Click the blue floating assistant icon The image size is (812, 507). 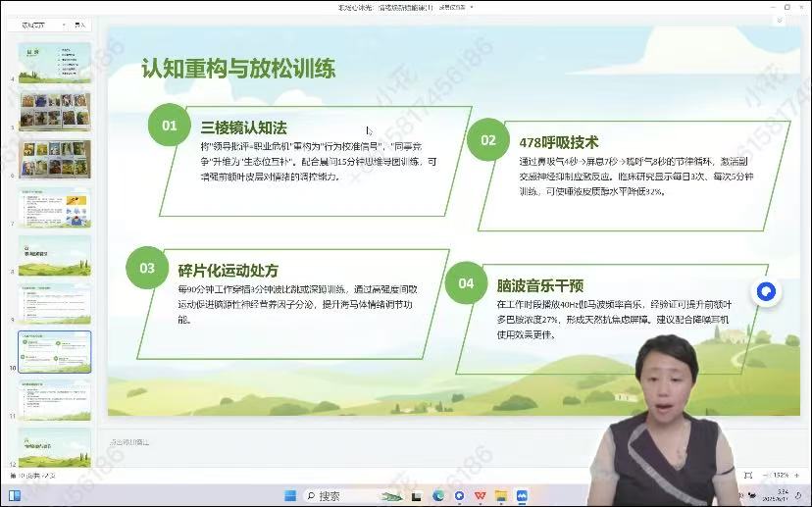pyautogui.click(x=766, y=291)
